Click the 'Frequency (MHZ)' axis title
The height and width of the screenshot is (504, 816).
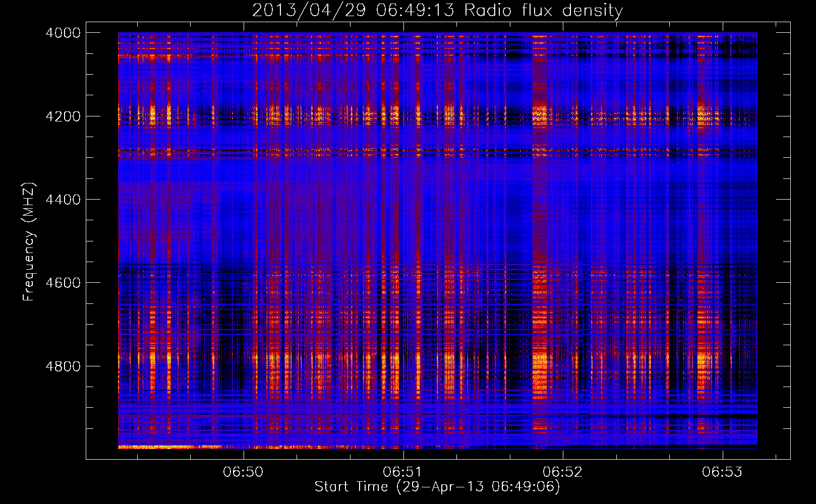point(29,242)
